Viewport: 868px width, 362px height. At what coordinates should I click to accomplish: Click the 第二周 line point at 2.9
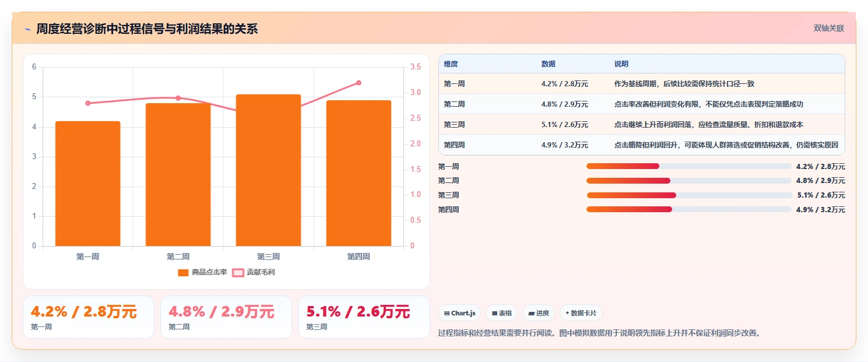178,98
